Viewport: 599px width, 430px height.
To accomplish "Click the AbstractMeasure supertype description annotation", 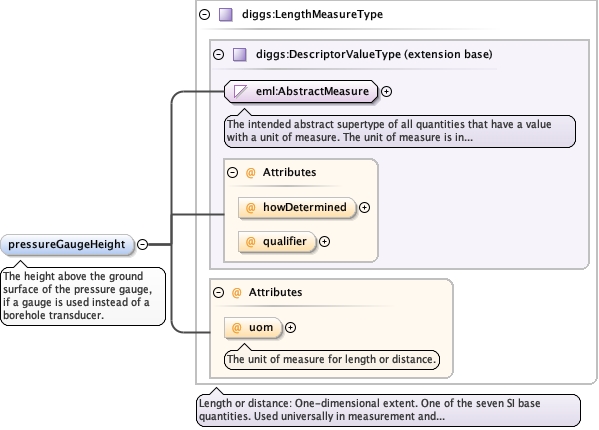I will (x=400, y=131).
